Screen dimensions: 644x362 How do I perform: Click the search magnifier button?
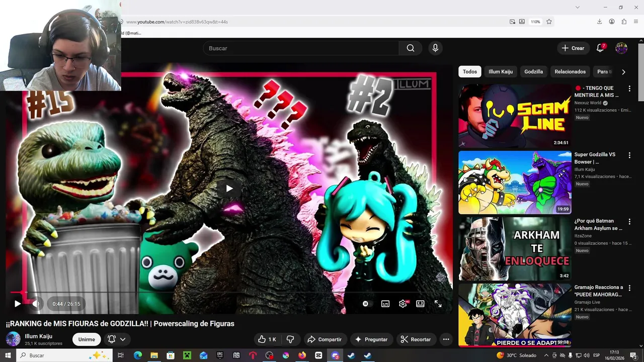coord(411,48)
